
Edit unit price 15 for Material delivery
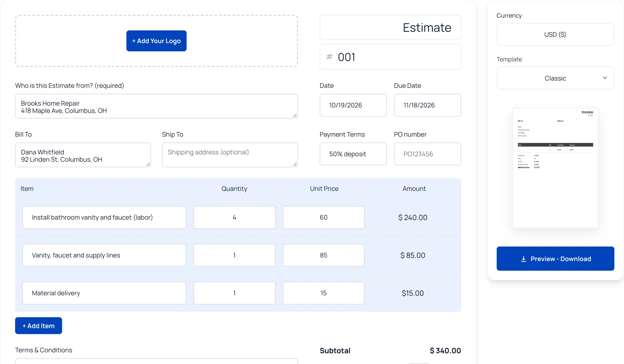[x=323, y=293]
